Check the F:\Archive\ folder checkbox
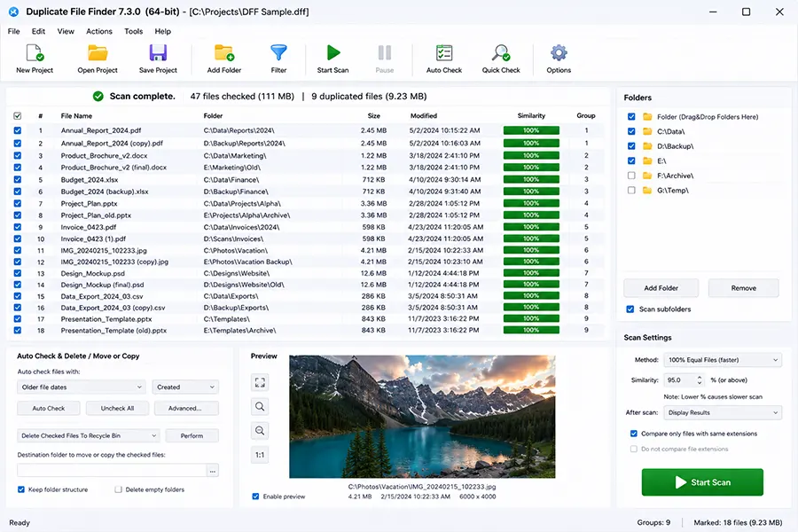 631,176
